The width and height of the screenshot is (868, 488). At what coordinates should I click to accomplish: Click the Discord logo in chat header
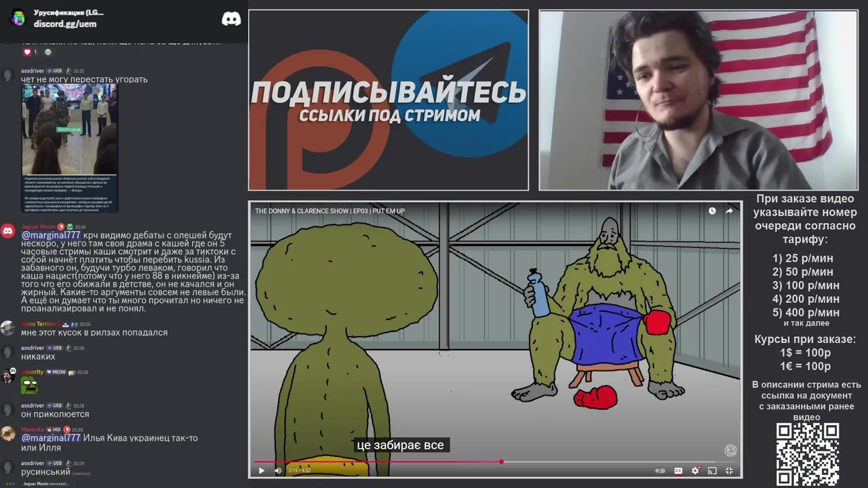coord(231,19)
